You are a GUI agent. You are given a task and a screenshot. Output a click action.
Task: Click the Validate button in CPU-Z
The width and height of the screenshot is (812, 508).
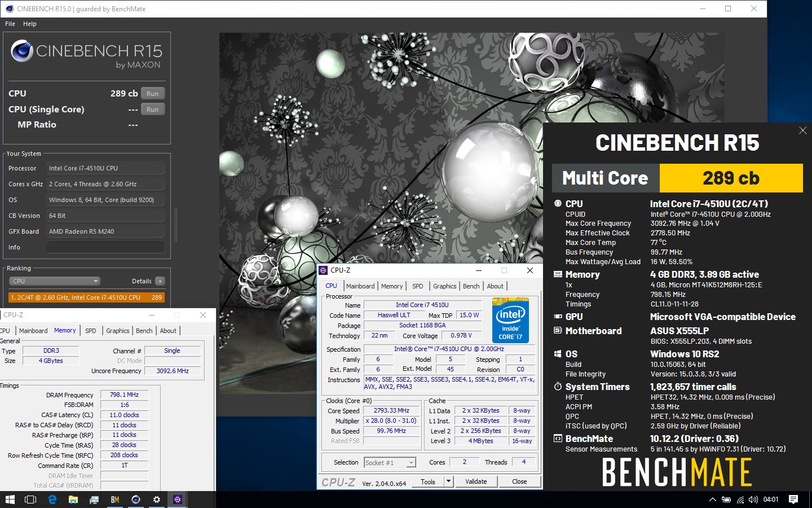(476, 481)
